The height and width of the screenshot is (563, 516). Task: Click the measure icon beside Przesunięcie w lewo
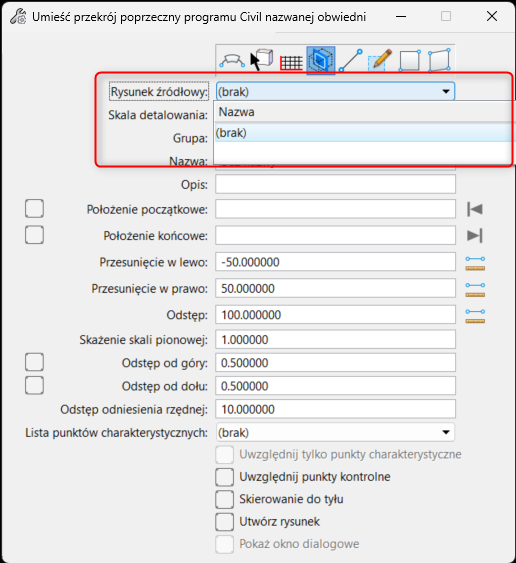click(475, 263)
